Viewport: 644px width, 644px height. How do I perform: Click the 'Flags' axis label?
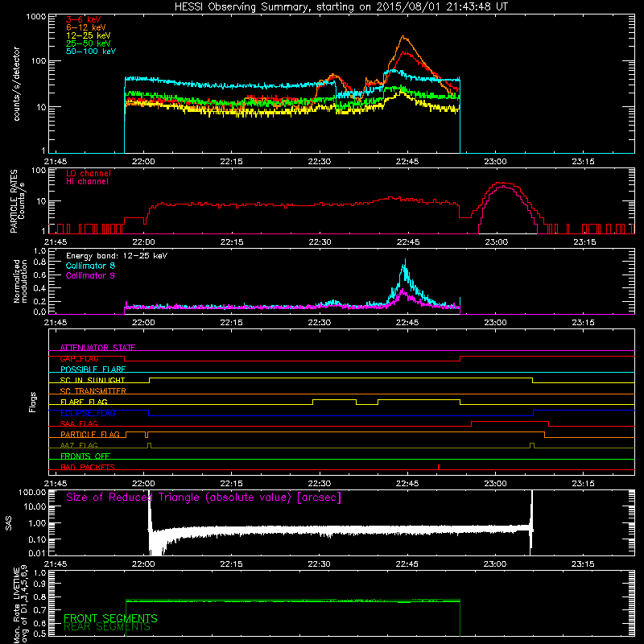pos(33,402)
